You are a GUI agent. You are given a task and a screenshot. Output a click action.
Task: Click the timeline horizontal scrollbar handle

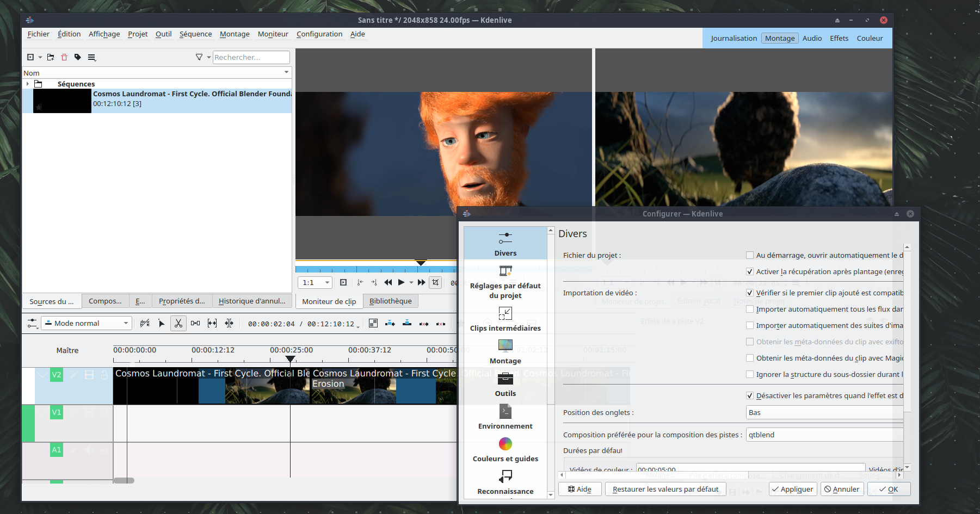124,480
